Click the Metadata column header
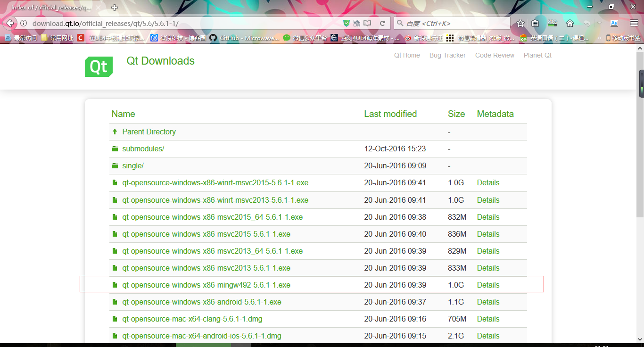The image size is (644, 347). [x=495, y=114]
